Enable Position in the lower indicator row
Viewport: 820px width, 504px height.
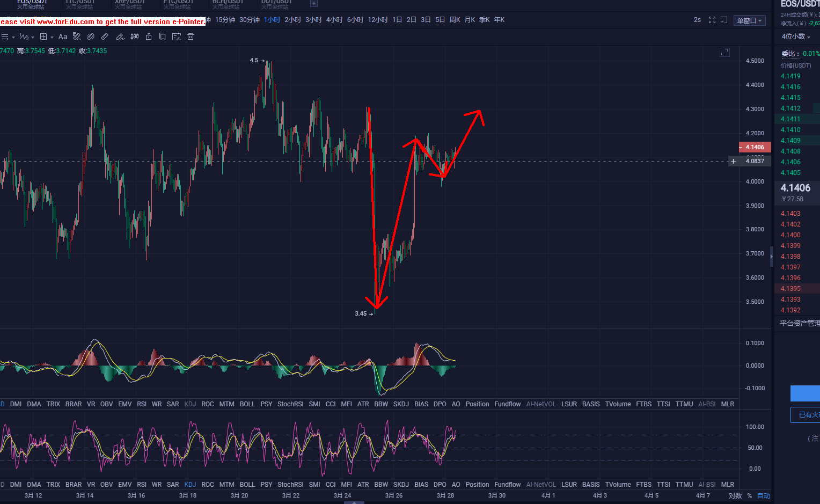click(x=478, y=485)
